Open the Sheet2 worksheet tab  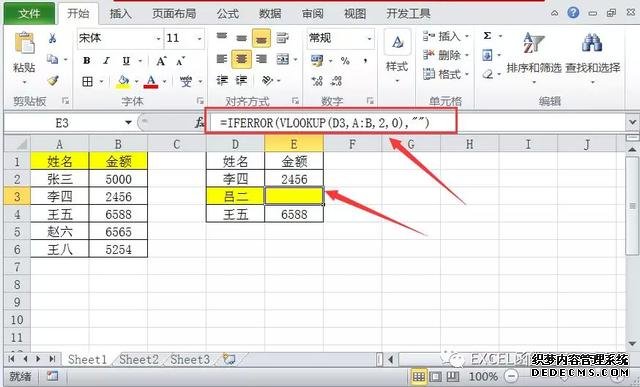pyautogui.click(x=139, y=360)
